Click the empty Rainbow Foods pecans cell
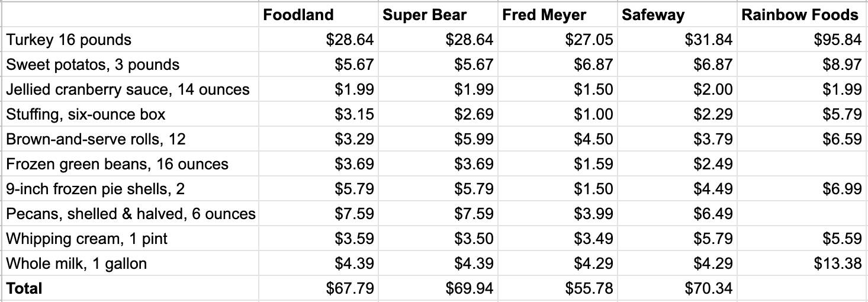This screenshot has height=302, width=868. point(802,214)
